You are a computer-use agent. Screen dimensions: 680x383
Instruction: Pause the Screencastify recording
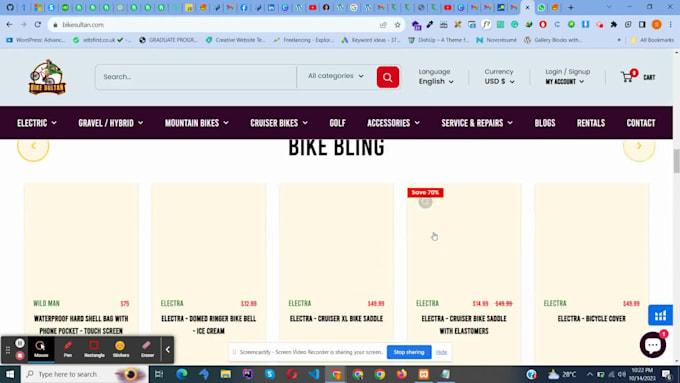[x=20, y=343]
